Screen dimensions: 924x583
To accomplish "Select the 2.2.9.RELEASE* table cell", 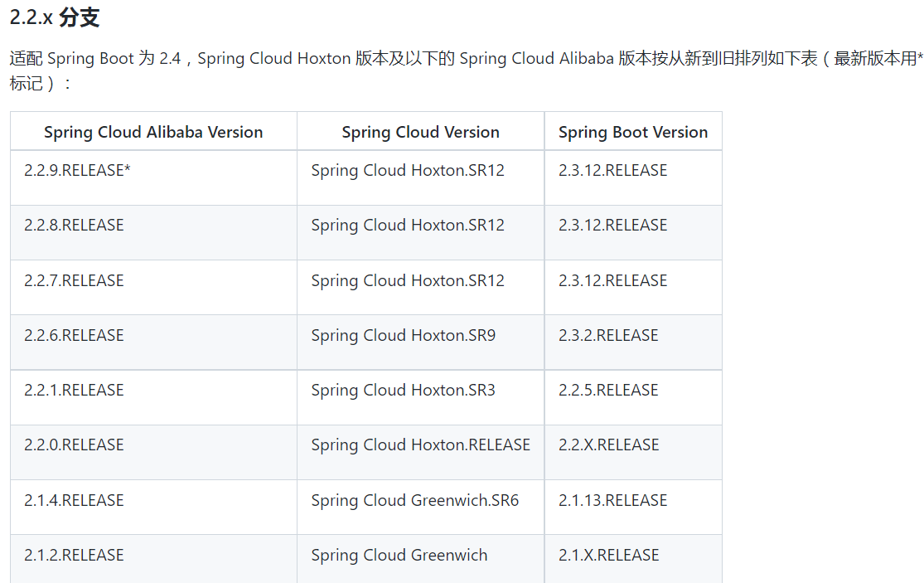I will [x=78, y=171].
